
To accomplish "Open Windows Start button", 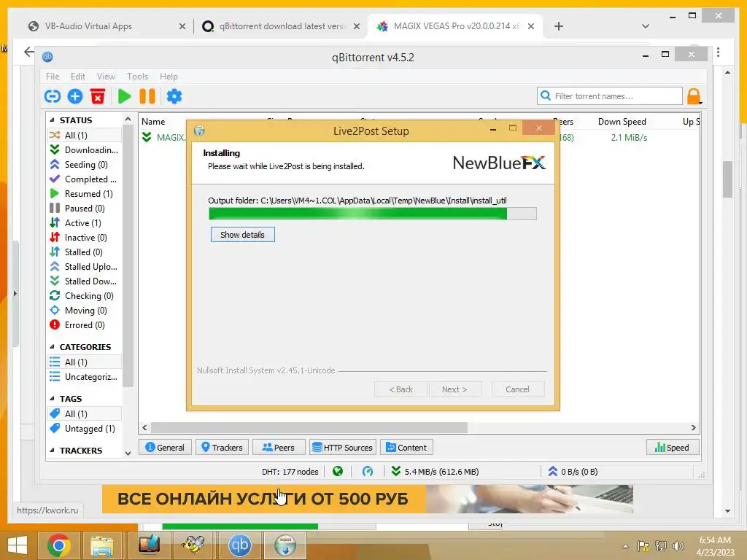I will coord(18,545).
